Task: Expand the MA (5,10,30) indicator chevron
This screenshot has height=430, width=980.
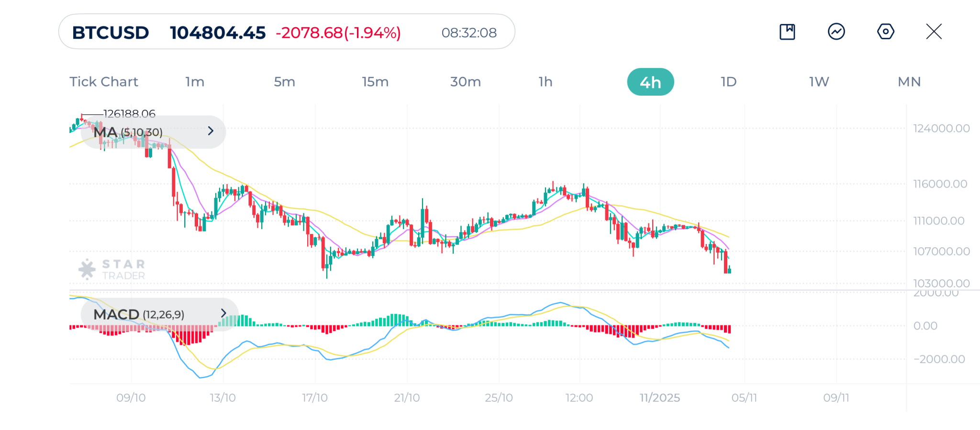Action: click(211, 131)
